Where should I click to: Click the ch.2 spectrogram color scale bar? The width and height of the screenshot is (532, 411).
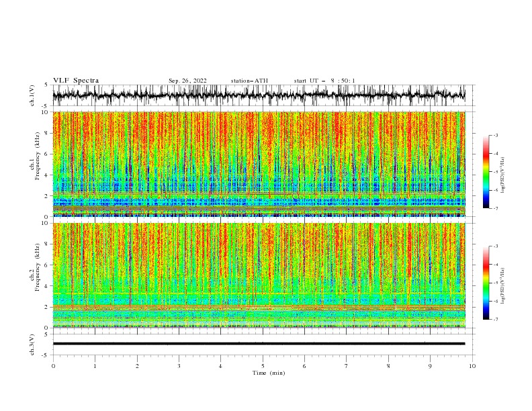click(486, 283)
